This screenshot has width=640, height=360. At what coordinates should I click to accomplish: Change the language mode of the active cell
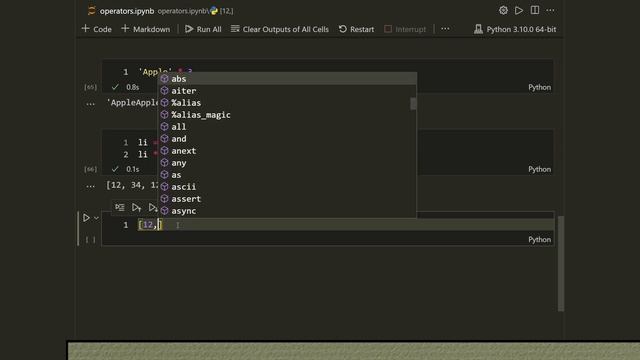pos(539,240)
